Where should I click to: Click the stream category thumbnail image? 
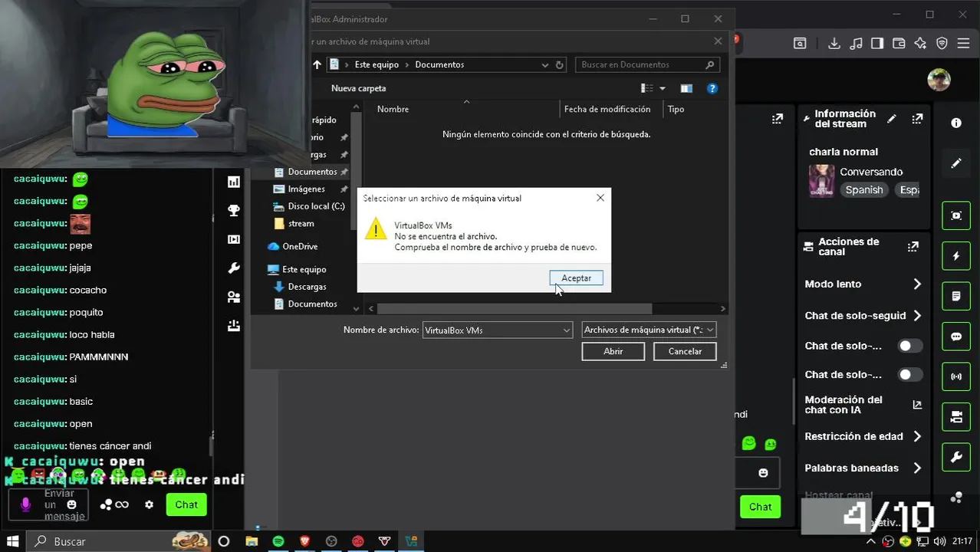click(821, 180)
